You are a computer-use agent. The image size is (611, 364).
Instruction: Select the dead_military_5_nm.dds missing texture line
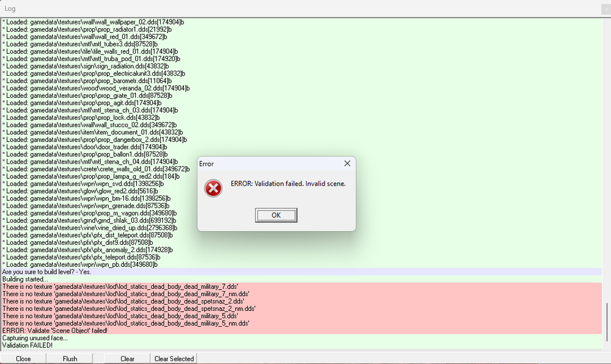tap(301, 323)
